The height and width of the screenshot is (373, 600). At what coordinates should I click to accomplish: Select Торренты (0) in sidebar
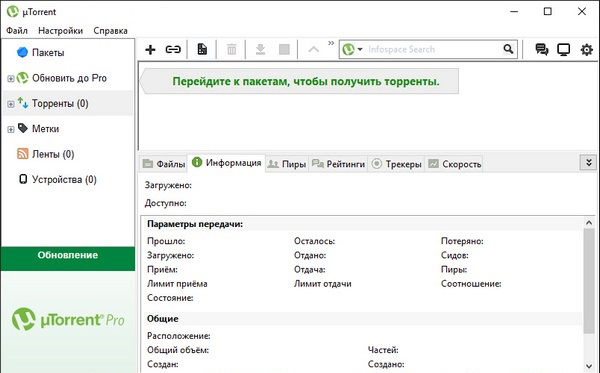pos(60,103)
